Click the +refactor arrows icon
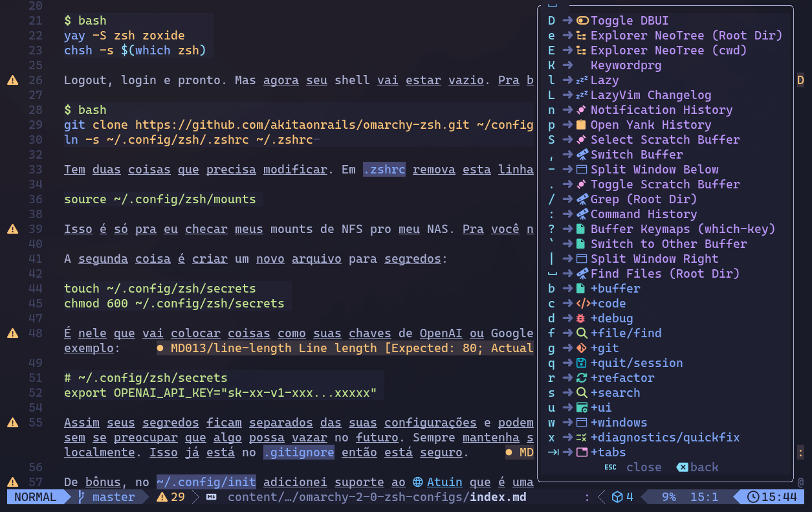Image resolution: width=812 pixels, height=512 pixels. coord(582,378)
